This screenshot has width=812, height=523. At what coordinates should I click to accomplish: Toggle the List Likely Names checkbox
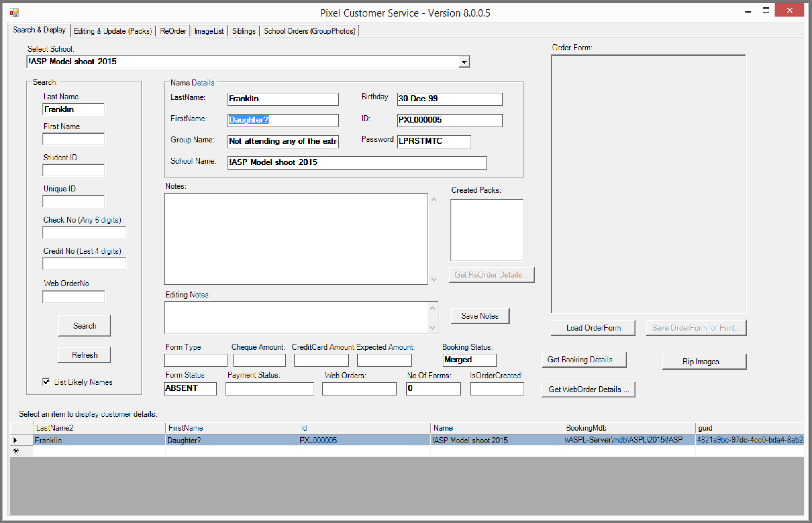click(46, 382)
